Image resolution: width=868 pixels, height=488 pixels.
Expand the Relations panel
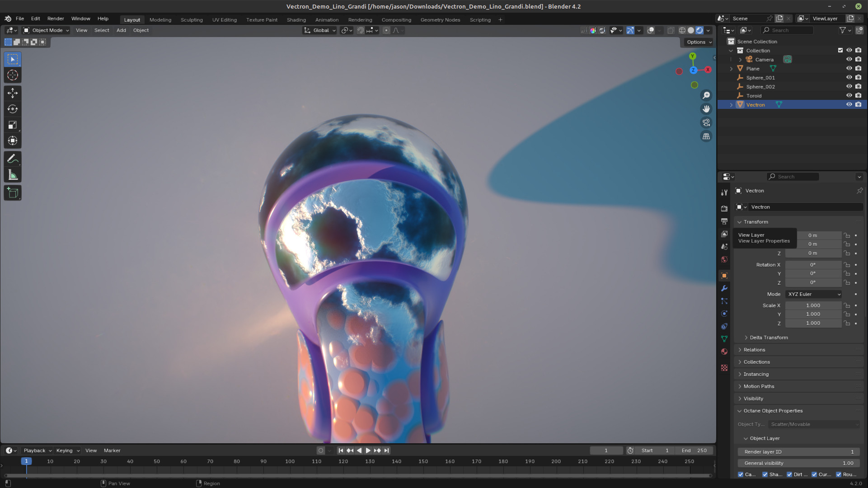(754, 350)
